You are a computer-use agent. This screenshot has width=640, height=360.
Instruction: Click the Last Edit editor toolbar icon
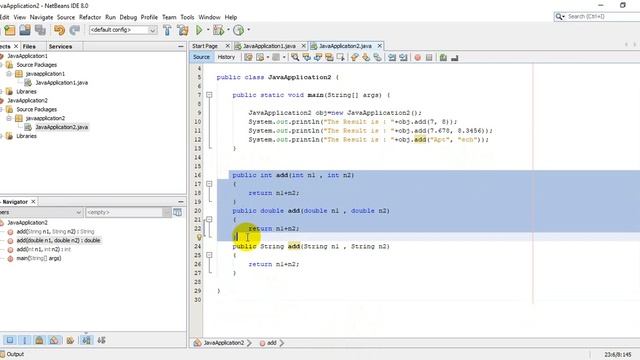(x=248, y=58)
